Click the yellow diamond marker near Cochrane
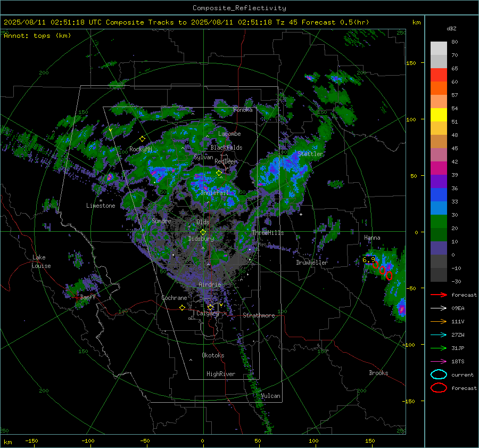Viewport: 479px width, 448px height. point(183,308)
